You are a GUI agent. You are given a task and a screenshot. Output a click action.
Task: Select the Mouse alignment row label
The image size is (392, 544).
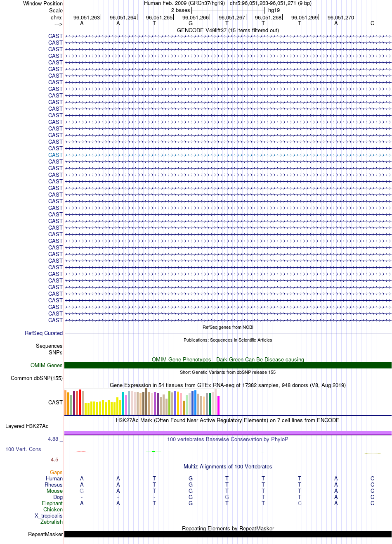click(54, 491)
